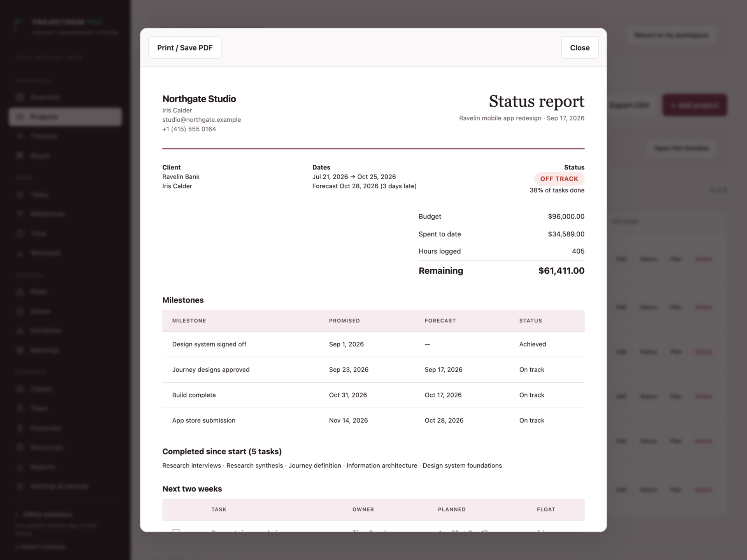The image size is (747, 560).
Task: Click the $61,411.00 remaining amount
Action: [x=561, y=271]
